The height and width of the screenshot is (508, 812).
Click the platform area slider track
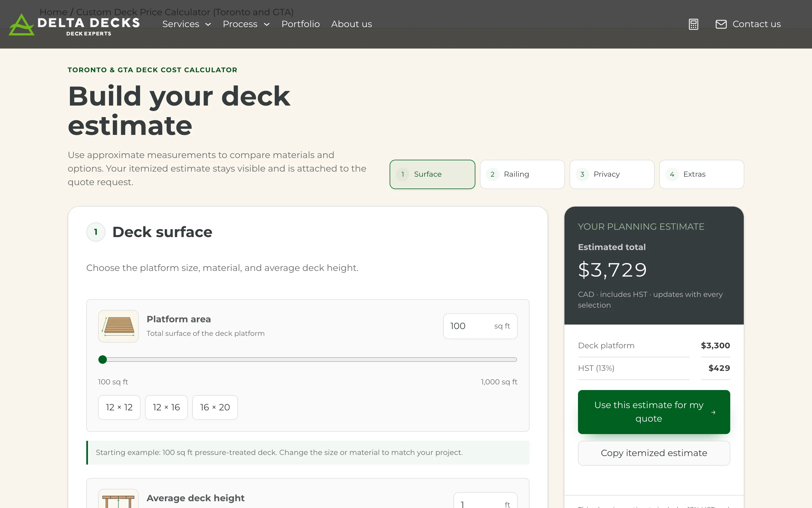point(308,360)
